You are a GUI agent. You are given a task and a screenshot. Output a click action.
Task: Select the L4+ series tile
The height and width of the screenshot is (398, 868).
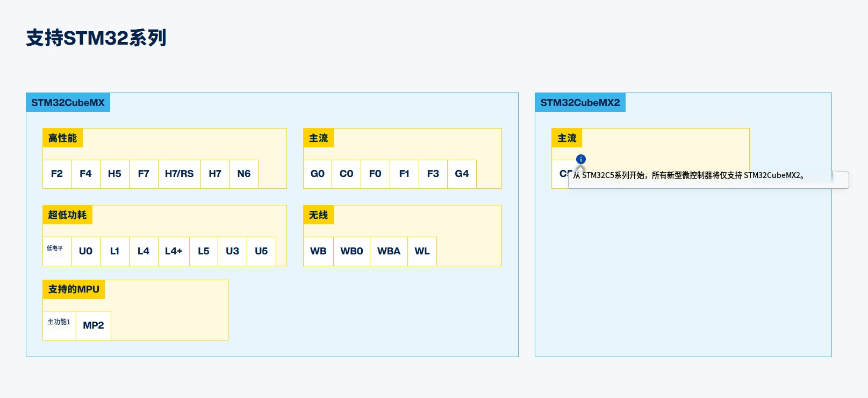pos(174,251)
